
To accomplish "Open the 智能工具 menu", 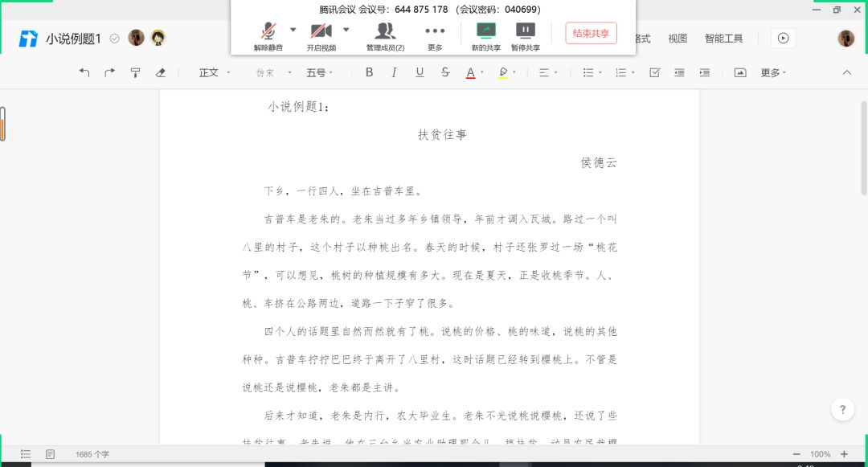I will coord(723,39).
